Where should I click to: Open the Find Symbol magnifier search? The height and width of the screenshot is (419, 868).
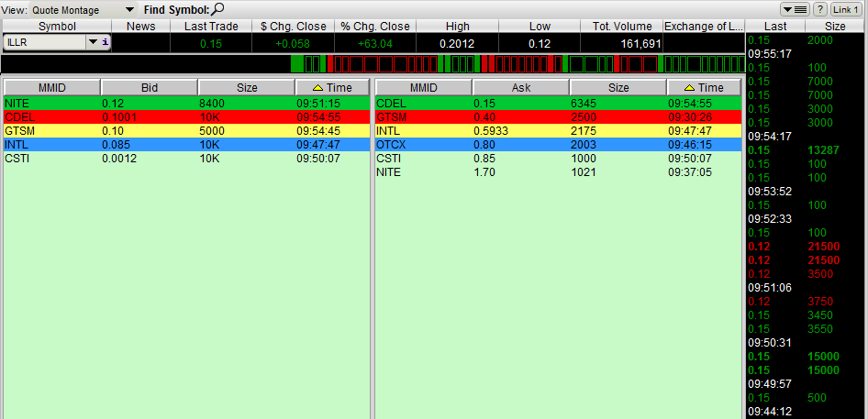(x=217, y=9)
